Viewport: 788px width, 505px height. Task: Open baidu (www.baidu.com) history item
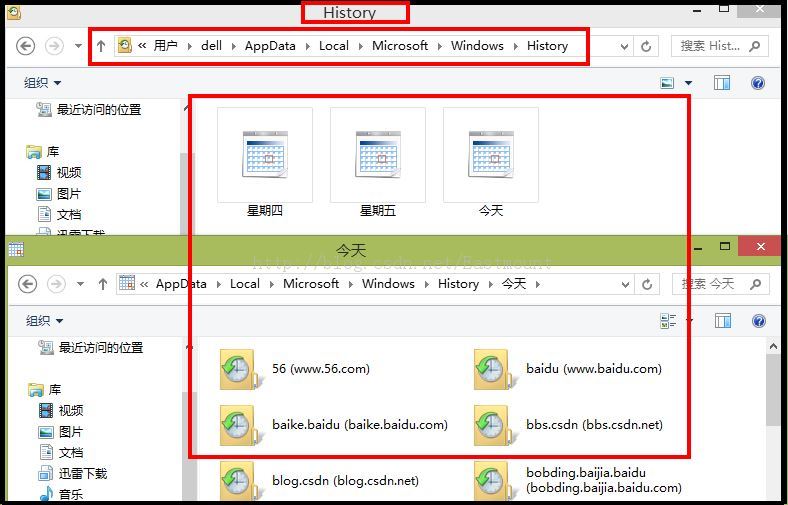click(568, 369)
